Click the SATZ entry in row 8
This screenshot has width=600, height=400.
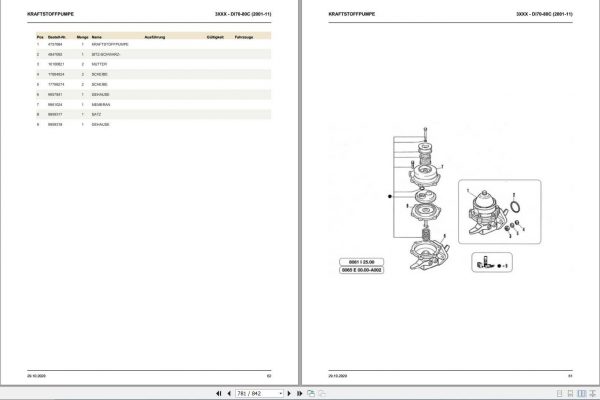[x=96, y=114]
